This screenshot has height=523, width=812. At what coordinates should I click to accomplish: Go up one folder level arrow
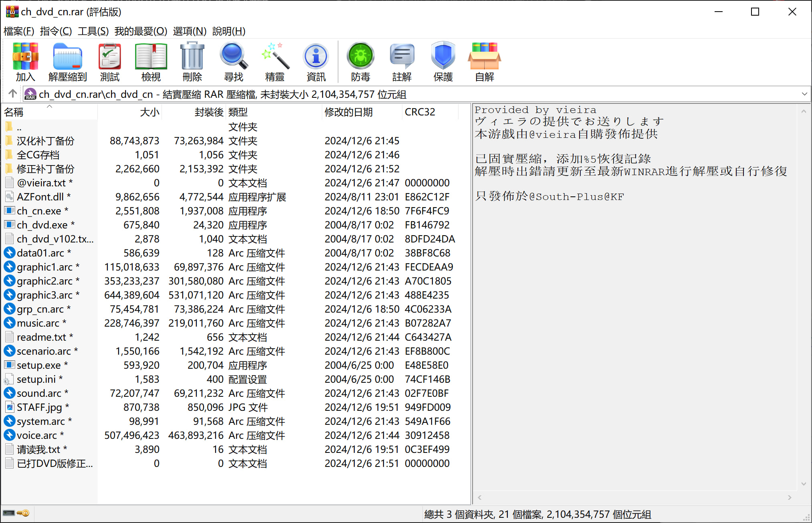click(12, 94)
